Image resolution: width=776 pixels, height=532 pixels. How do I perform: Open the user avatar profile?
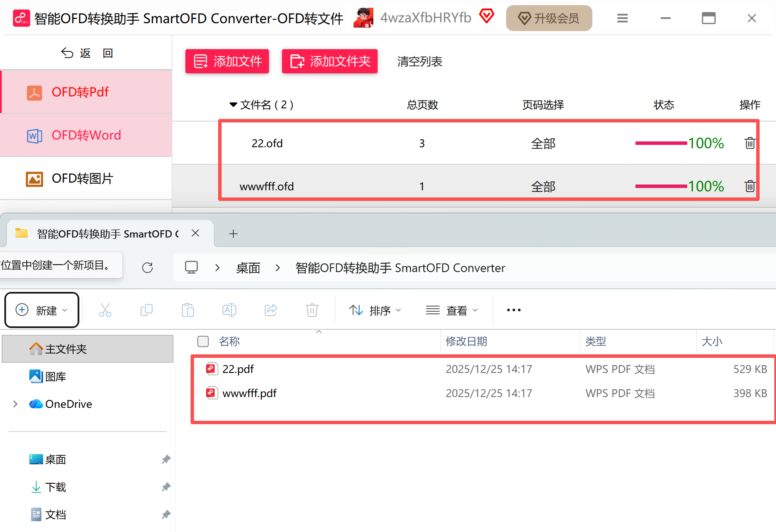[363, 18]
